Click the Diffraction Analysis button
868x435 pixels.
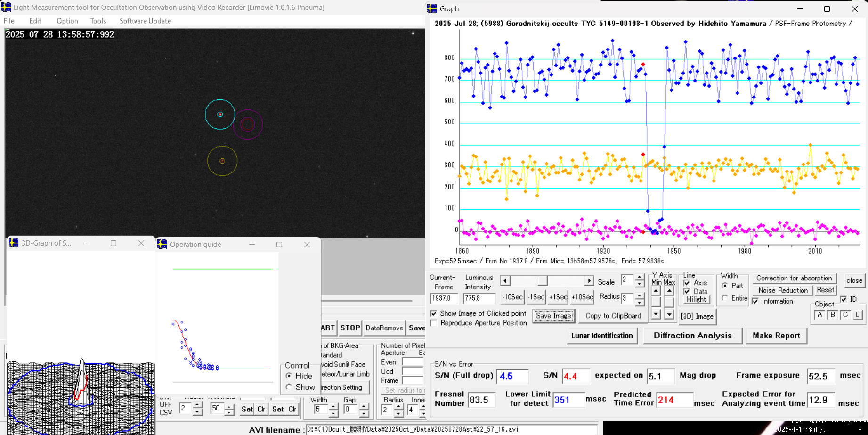pyautogui.click(x=692, y=336)
